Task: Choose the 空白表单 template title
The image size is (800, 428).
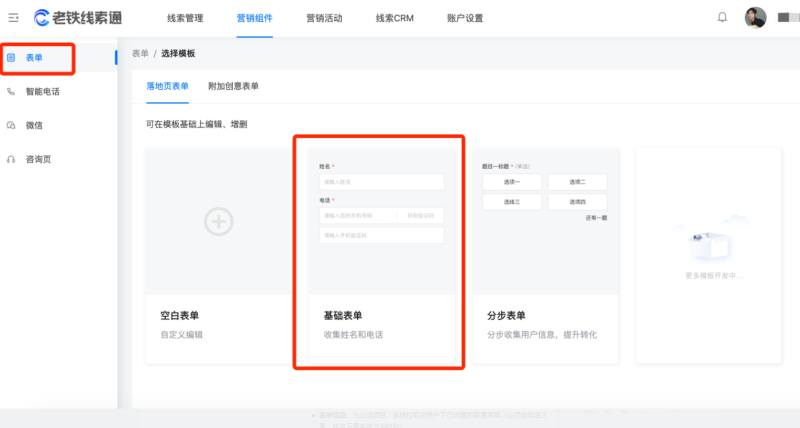Action: [x=180, y=316]
